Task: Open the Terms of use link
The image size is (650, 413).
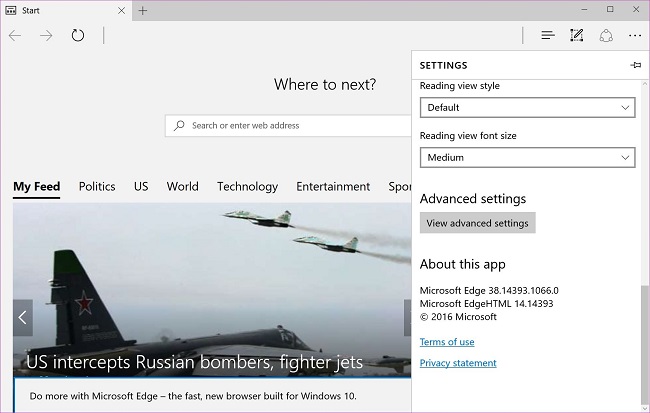Action: pos(447,342)
